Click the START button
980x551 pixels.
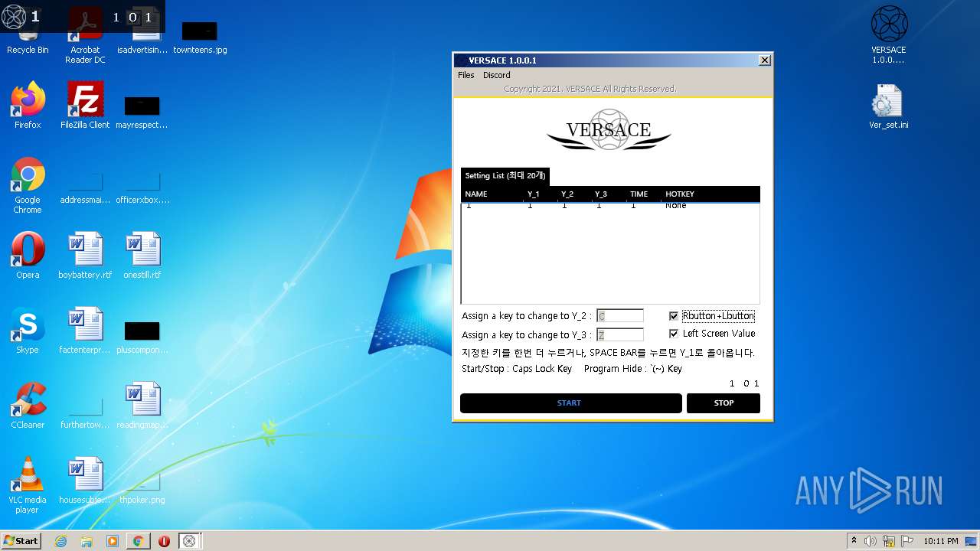571,403
